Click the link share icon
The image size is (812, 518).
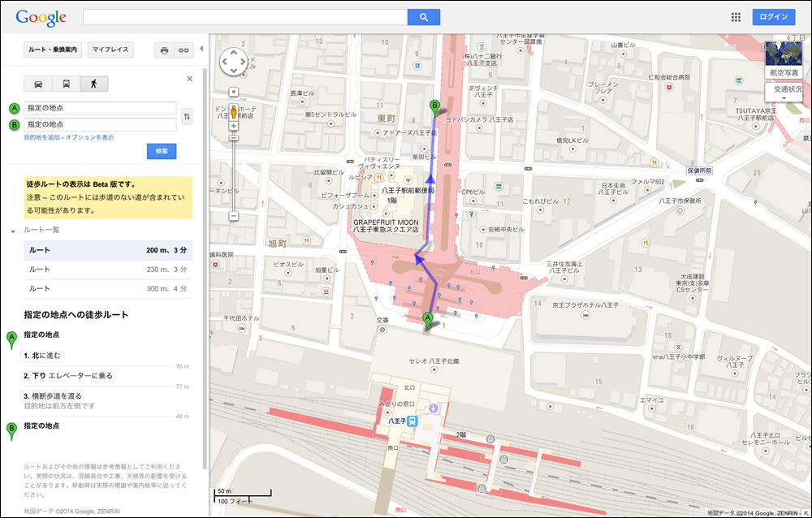pyautogui.click(x=184, y=50)
